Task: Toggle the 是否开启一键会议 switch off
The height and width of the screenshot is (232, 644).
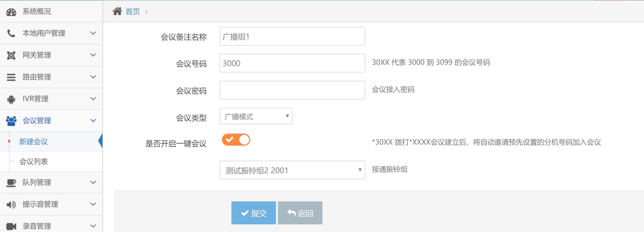Action: click(236, 140)
